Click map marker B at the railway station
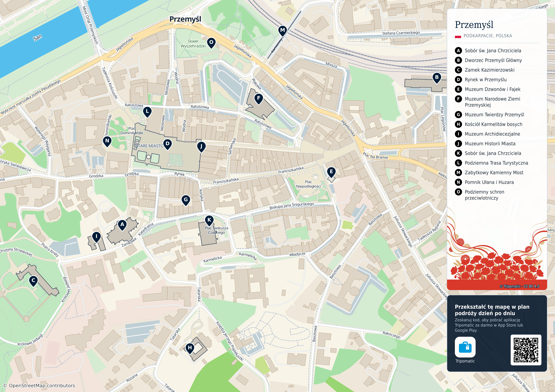The width and height of the screenshot is (555, 392). 437,78
